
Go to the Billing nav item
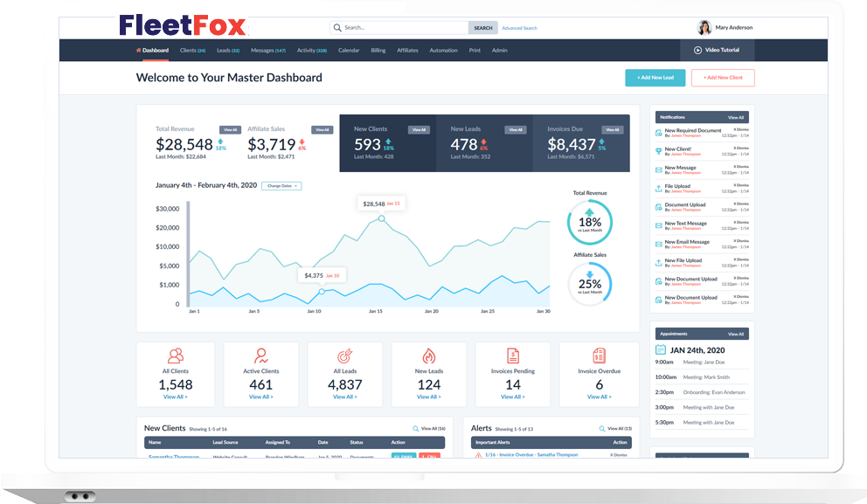tap(378, 51)
